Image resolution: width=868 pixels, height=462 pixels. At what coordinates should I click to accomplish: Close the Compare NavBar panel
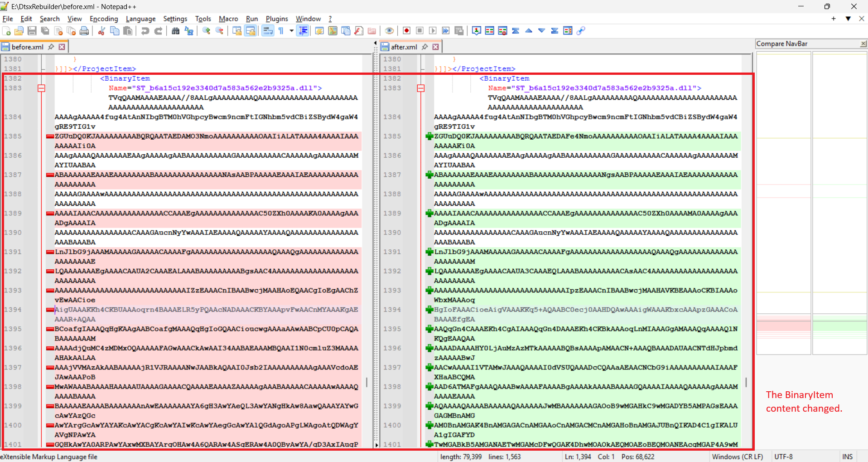click(x=863, y=44)
